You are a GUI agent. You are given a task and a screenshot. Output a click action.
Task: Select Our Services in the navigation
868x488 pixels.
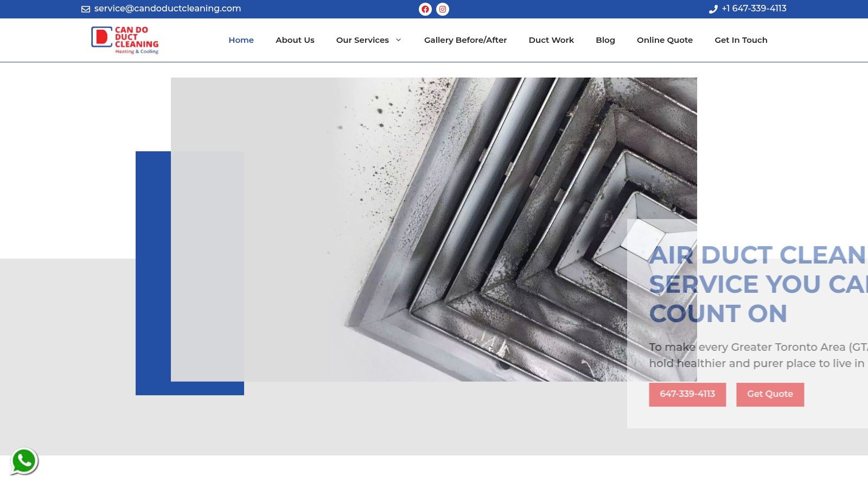click(362, 40)
